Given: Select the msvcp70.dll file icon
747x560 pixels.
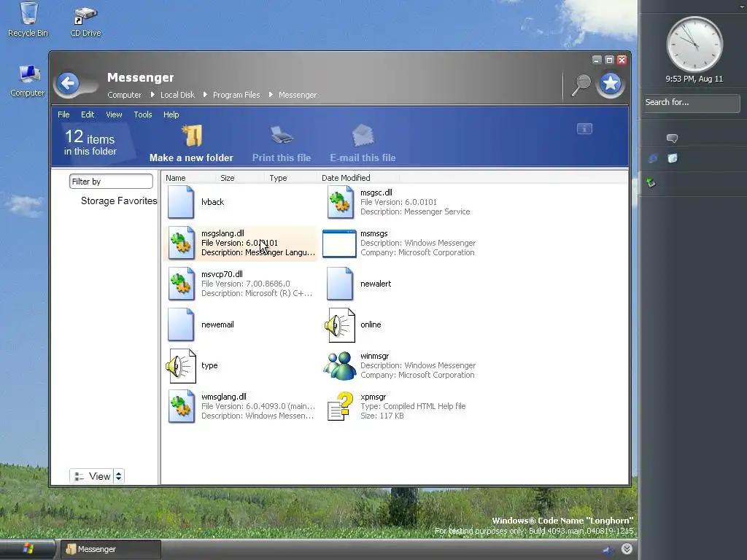Looking at the screenshot, I should click(181, 284).
